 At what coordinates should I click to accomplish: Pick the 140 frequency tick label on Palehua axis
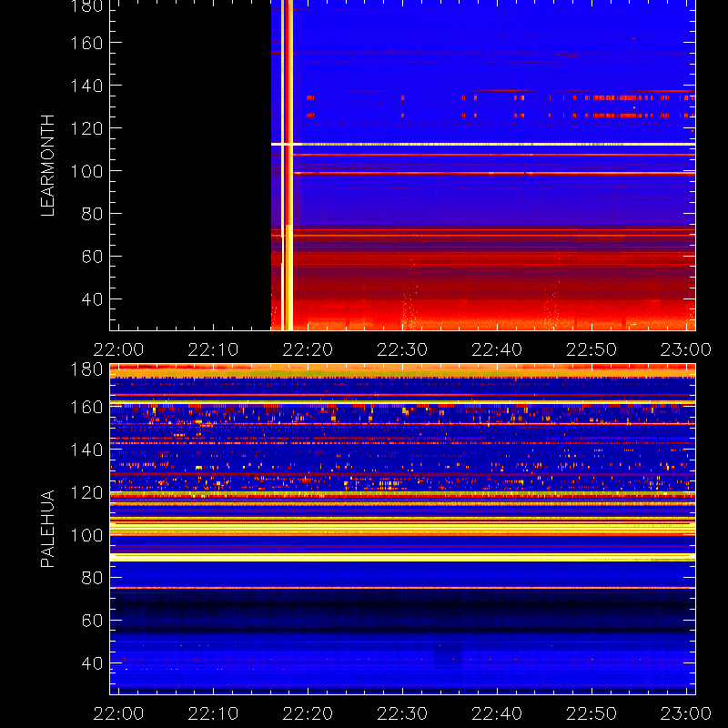point(86,450)
